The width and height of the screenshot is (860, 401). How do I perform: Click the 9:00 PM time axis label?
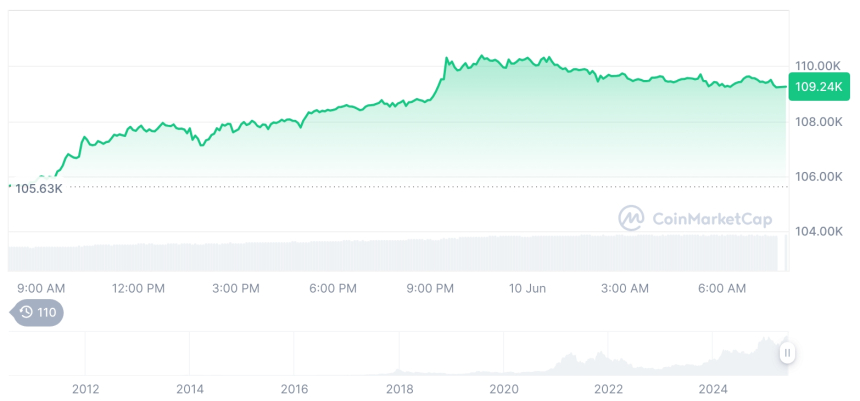(x=430, y=288)
